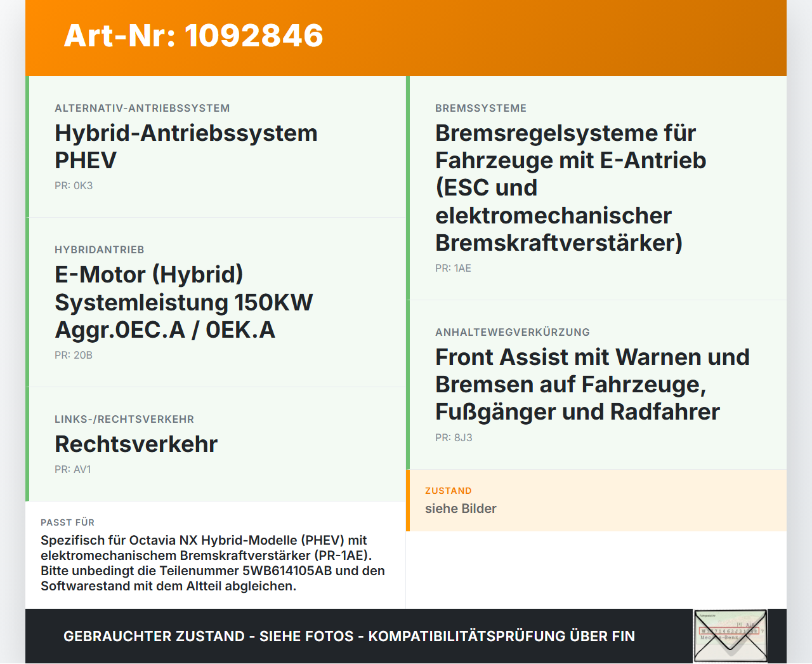Select the Front Assist mit Warnen title
812x664 pixels.
tap(593, 385)
